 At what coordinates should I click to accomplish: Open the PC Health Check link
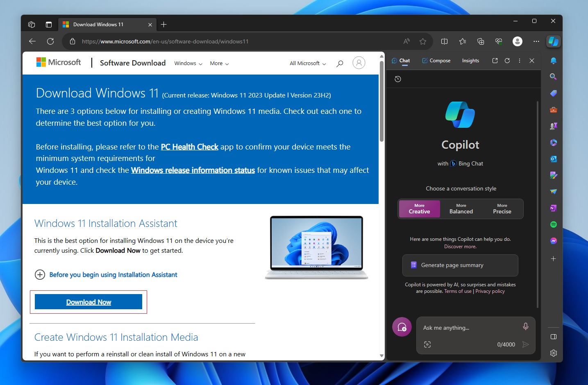click(x=189, y=147)
